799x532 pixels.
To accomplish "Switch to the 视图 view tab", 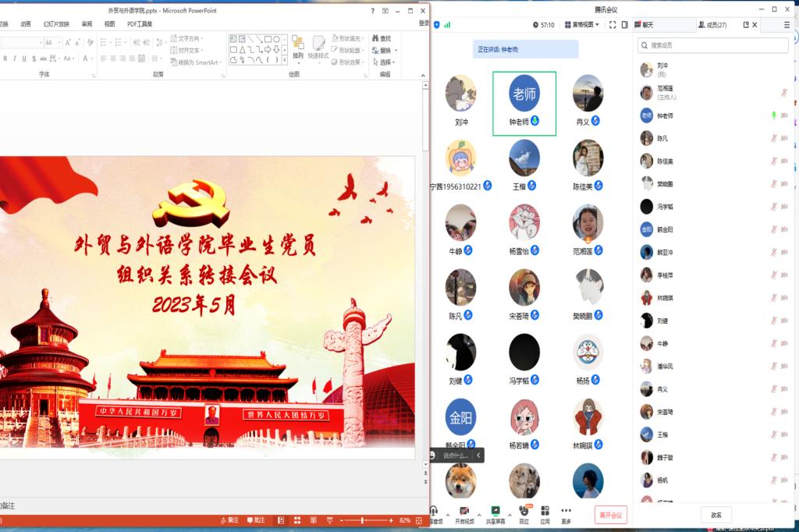I will (109, 24).
